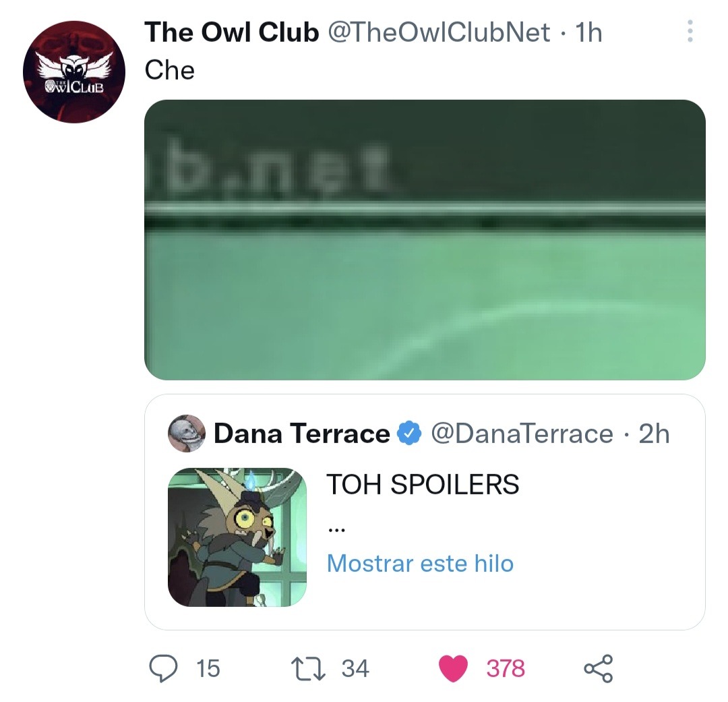The image size is (728, 702).
Task: Open the @TheOwlClubNet handle
Action: (439, 32)
